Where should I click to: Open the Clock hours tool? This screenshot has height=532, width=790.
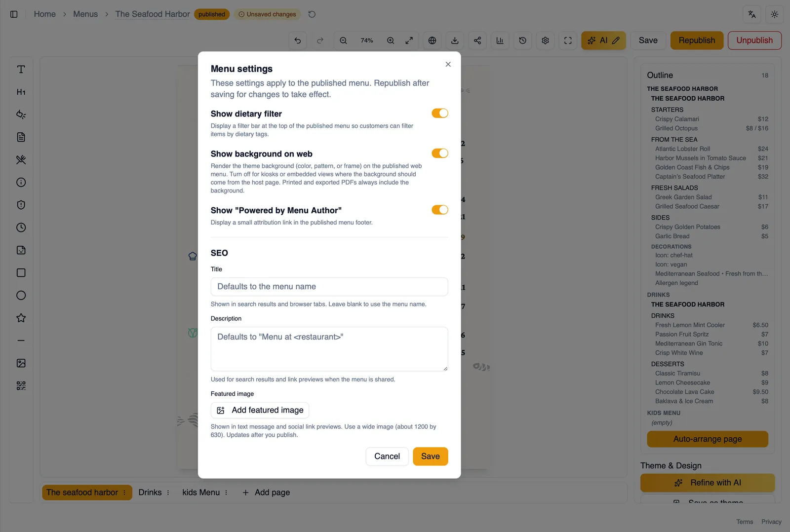(x=21, y=228)
